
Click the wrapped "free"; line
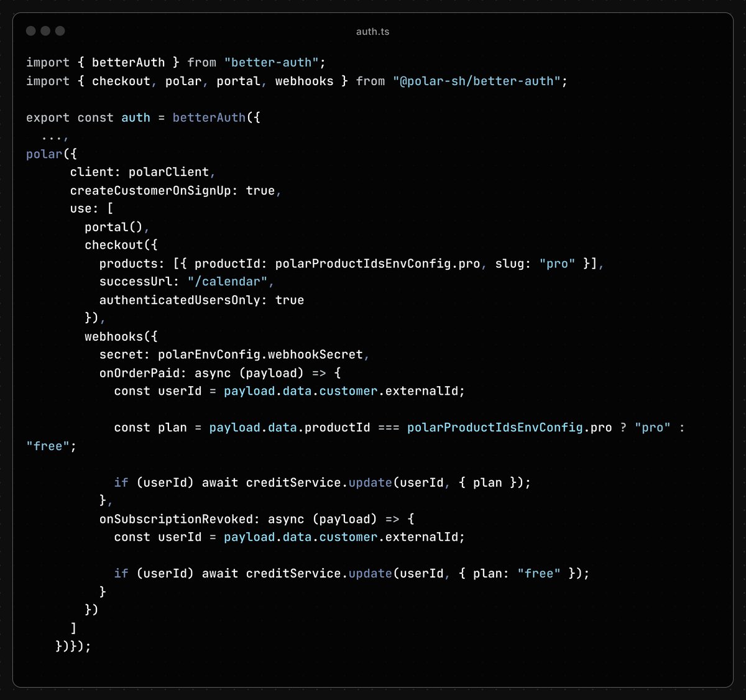(51, 446)
